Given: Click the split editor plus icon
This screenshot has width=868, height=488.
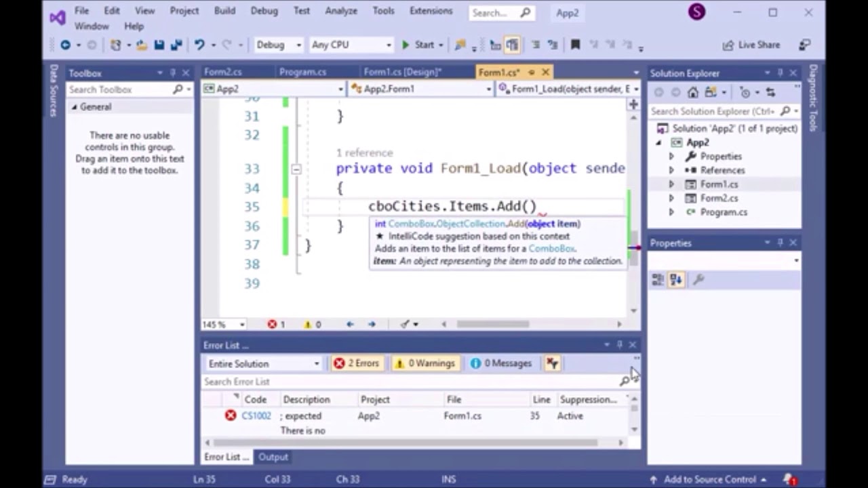Looking at the screenshot, I should coord(633,104).
